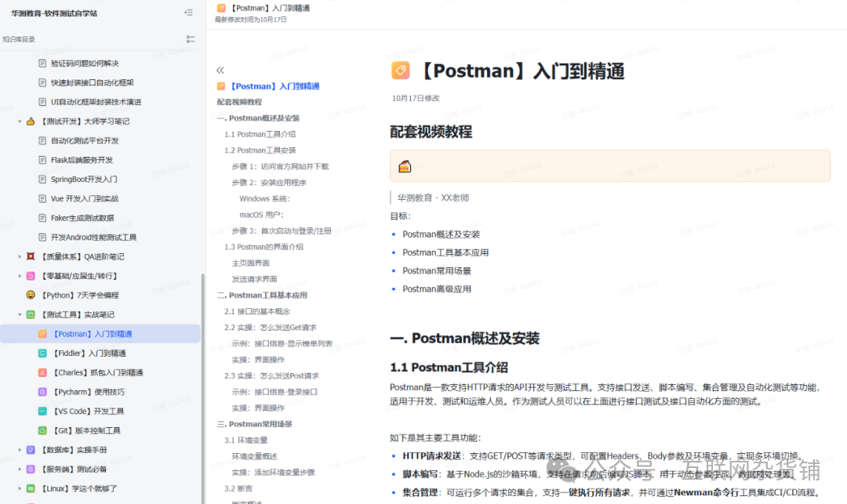847x504 pixels.
Task: Jump to 二. Postman工具基本应用 in outline
Action: [x=262, y=296]
